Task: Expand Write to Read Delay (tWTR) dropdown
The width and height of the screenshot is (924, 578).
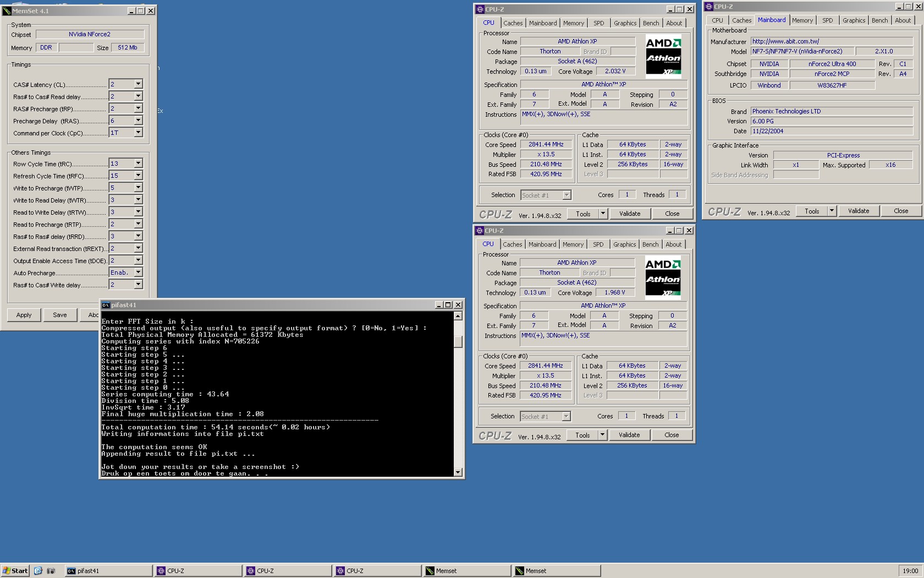Action: (x=138, y=200)
